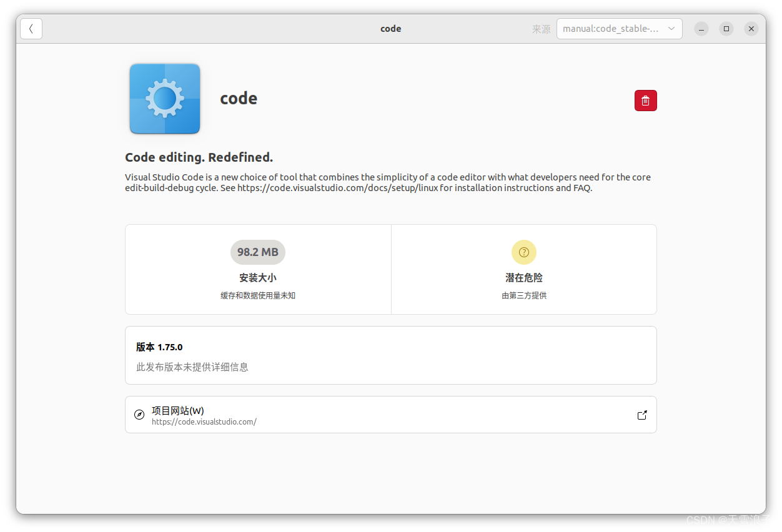Click the compass icon beside 项目网站
Image resolution: width=782 pixels, height=532 pixels.
pos(139,415)
